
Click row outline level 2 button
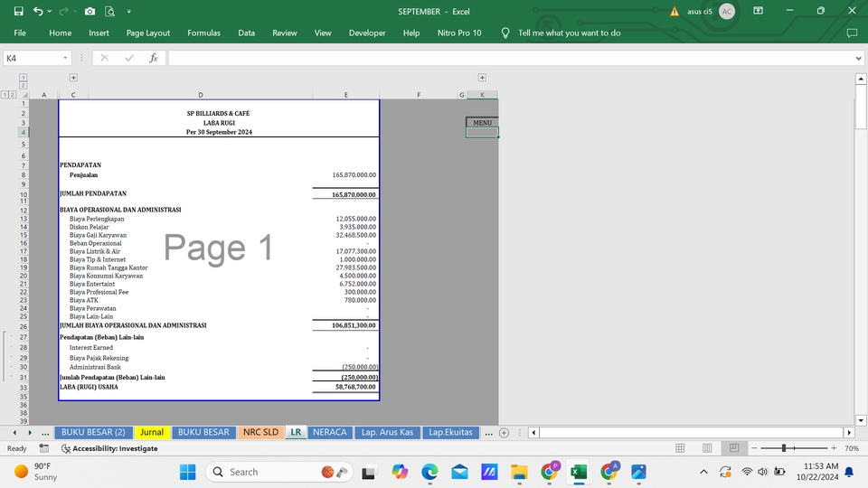[12, 95]
